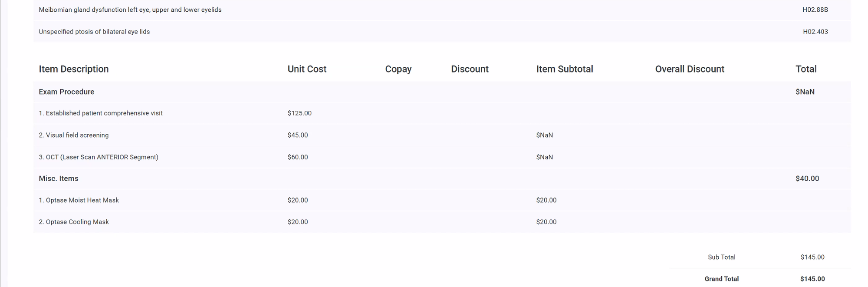Click the Misc. Items section label
868x287 pixels.
[x=59, y=178]
